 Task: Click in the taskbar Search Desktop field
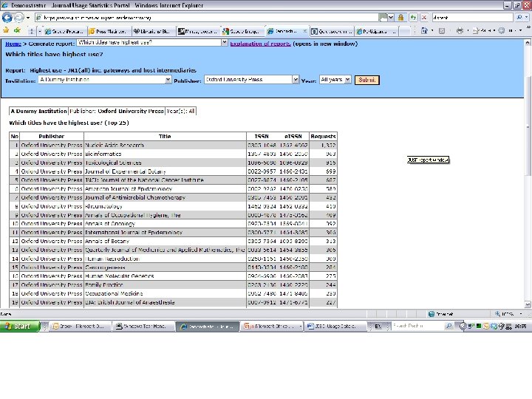pos(418,326)
